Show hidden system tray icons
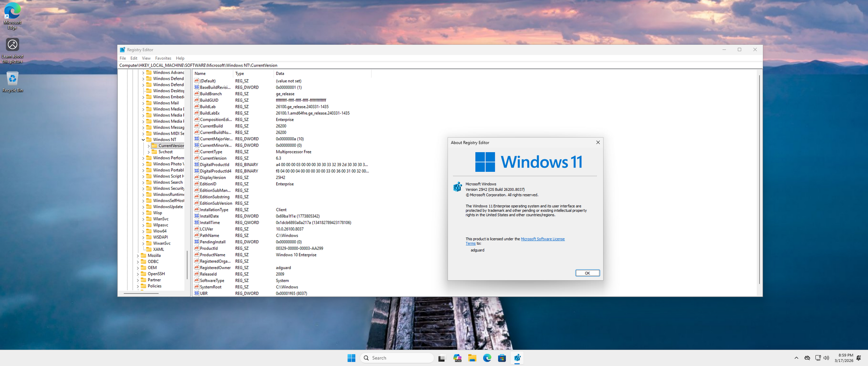Screen dimensions: 868x366 [796, 358]
